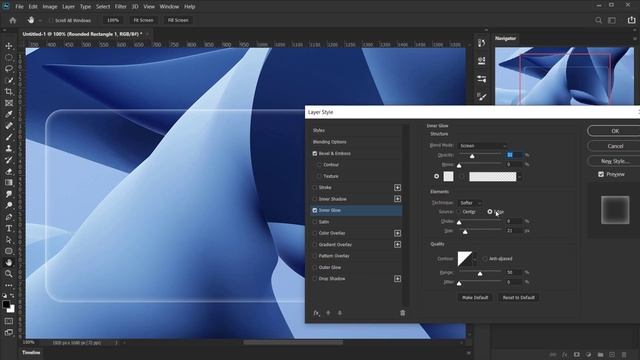Enable the Stroke effect checkbox

315,187
